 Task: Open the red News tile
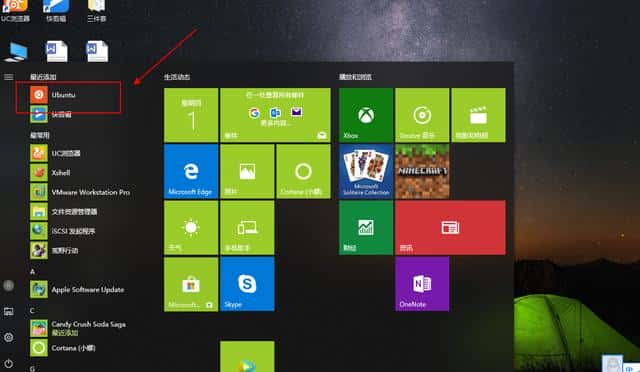(x=451, y=228)
